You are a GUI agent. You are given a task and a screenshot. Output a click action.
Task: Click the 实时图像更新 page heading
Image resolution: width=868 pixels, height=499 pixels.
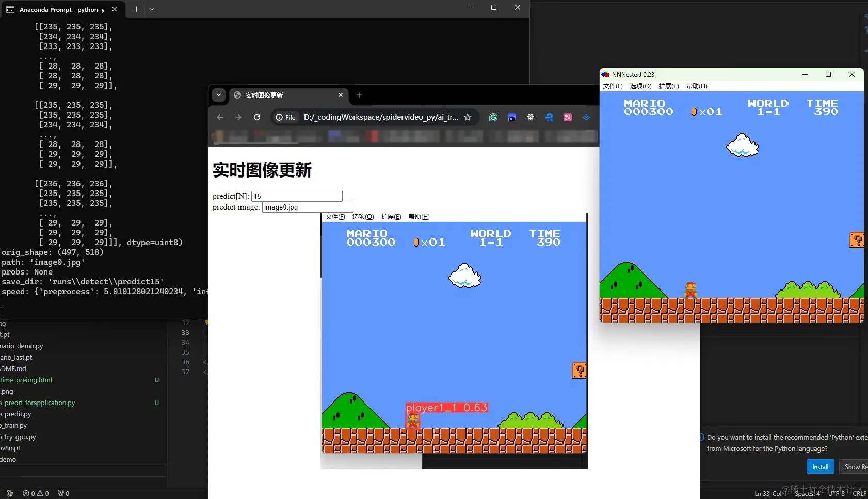coord(262,170)
